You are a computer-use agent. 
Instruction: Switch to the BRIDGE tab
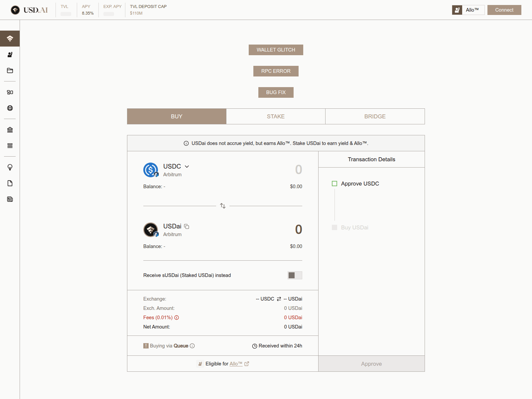click(375, 116)
